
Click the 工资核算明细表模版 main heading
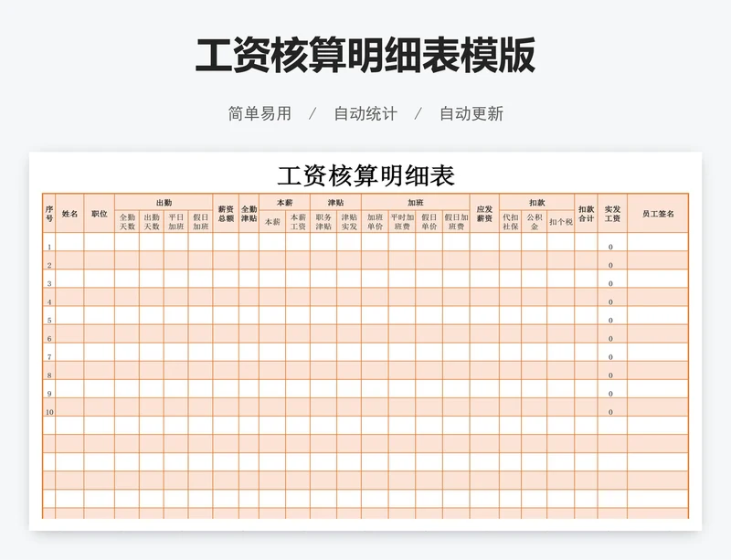coord(365,56)
